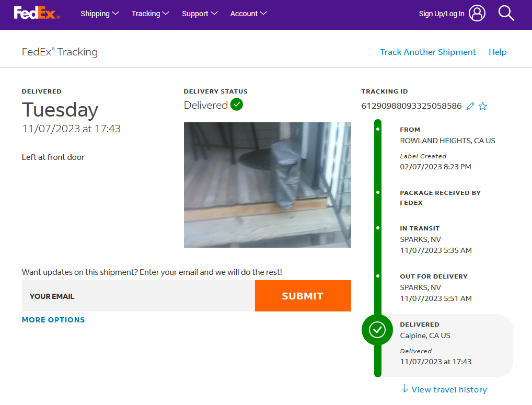Click the FedEx logo
Screen dimensions: 532x405
[x=37, y=14]
